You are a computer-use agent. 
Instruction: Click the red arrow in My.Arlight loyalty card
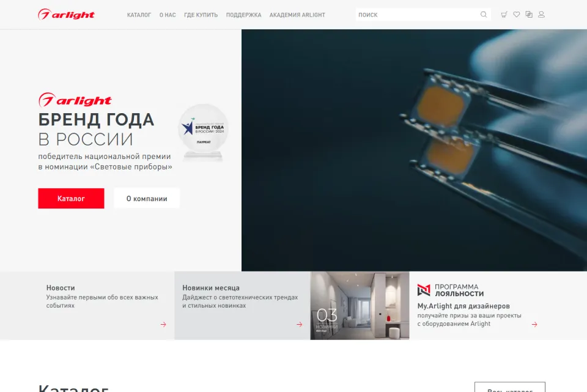pyautogui.click(x=534, y=324)
